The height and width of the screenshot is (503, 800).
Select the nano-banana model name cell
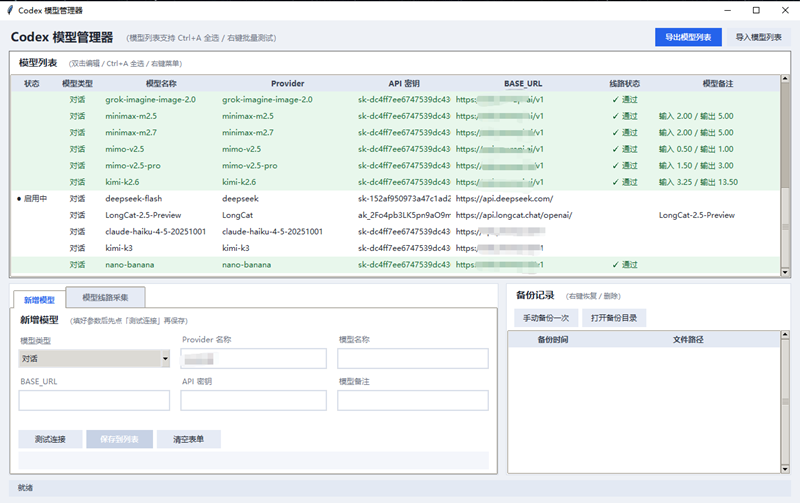130,265
